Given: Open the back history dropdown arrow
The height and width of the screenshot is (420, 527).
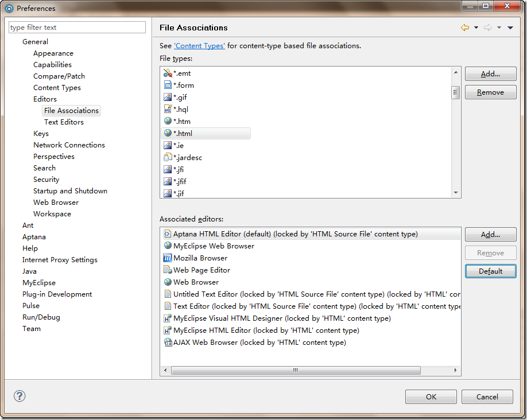Looking at the screenshot, I should [x=476, y=28].
